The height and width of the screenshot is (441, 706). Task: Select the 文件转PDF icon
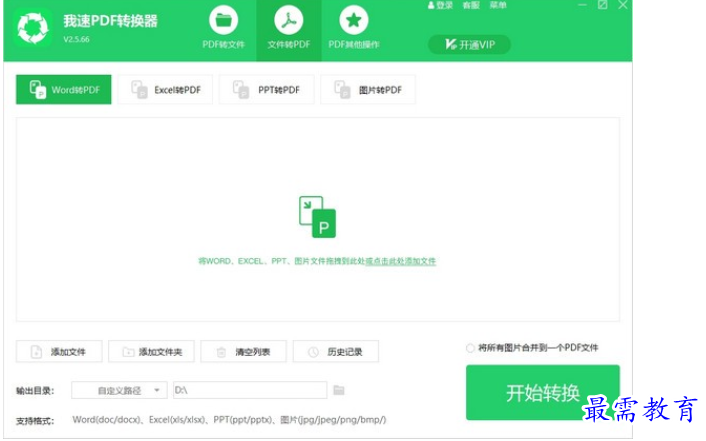289,20
